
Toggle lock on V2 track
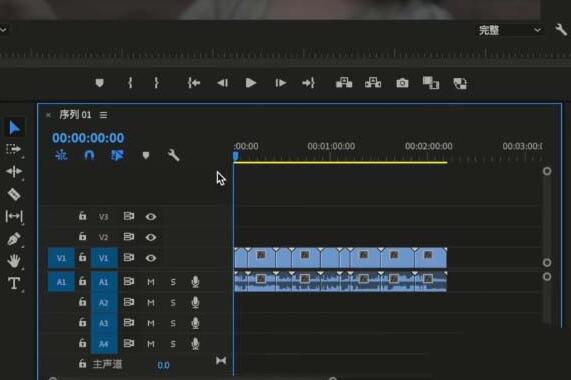coord(83,236)
